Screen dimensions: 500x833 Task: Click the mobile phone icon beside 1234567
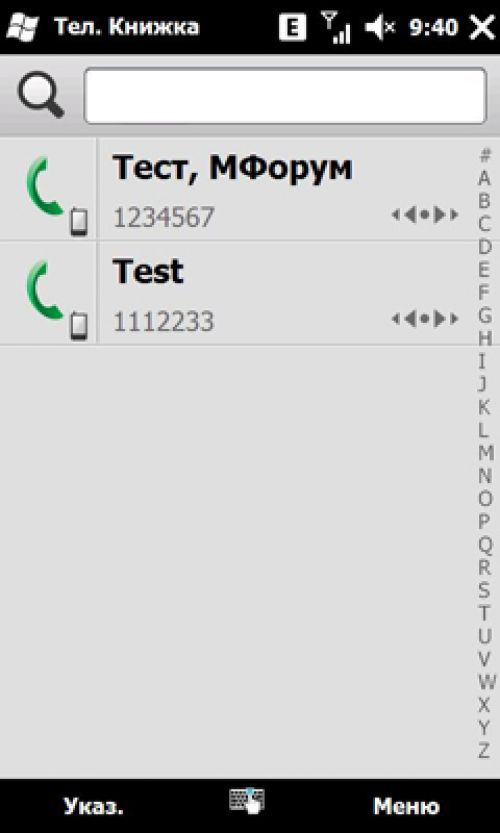tap(79, 223)
